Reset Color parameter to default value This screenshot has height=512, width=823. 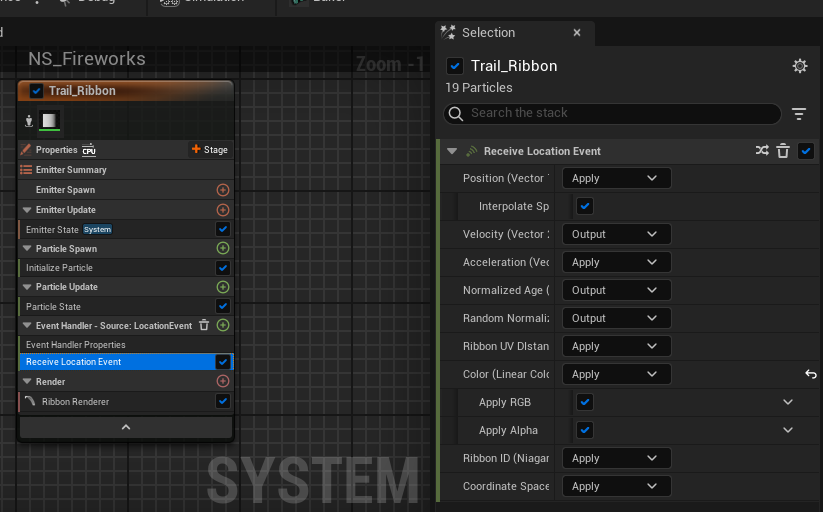(x=811, y=374)
